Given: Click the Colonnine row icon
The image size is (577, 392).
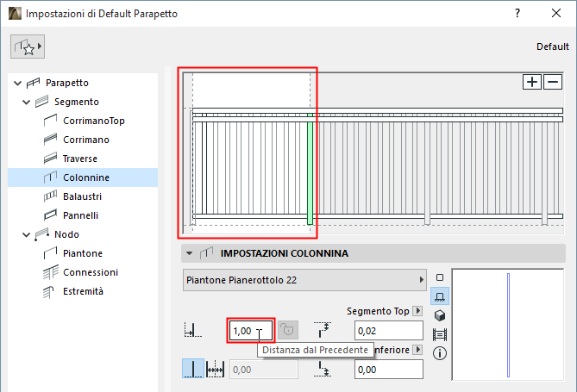Looking at the screenshot, I should coord(50,177).
